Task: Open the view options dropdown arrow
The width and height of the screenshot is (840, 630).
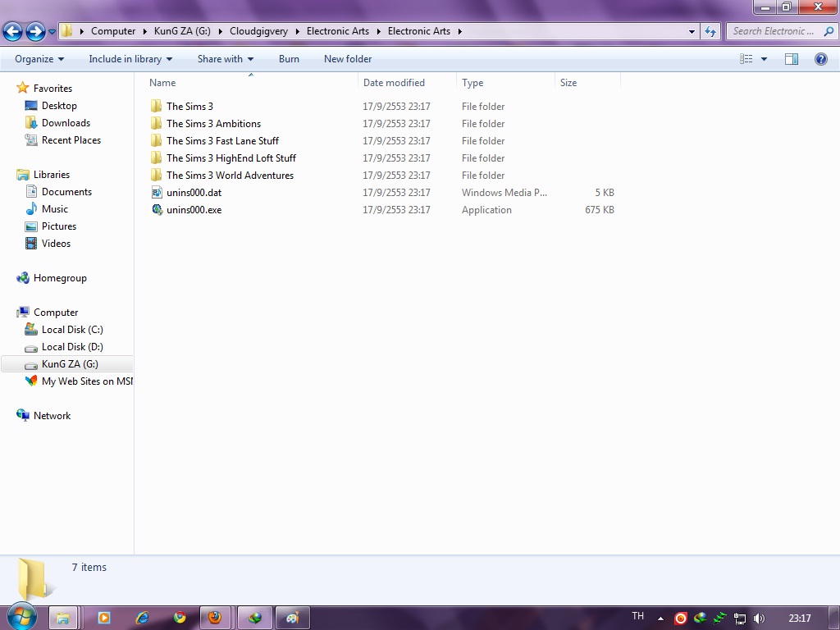Action: coord(764,59)
